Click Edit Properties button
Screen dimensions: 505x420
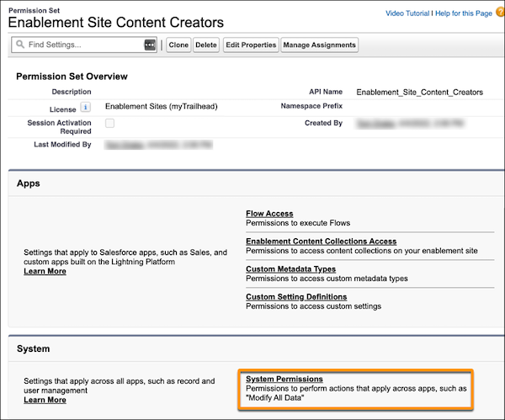tap(251, 45)
